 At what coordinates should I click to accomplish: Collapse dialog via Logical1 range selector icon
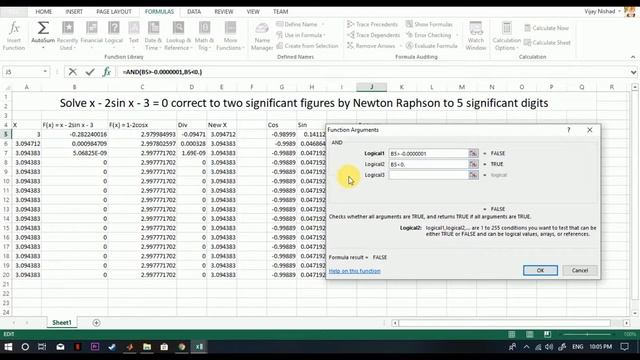click(473, 153)
